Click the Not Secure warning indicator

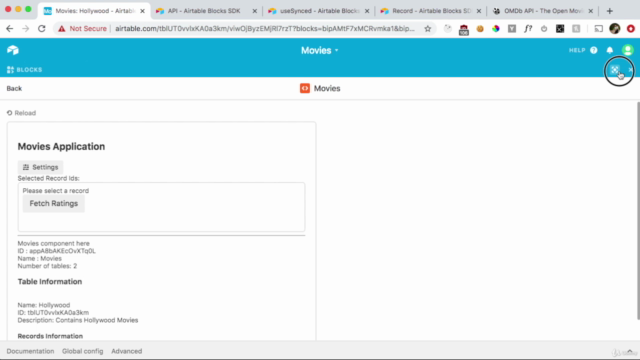point(82,29)
